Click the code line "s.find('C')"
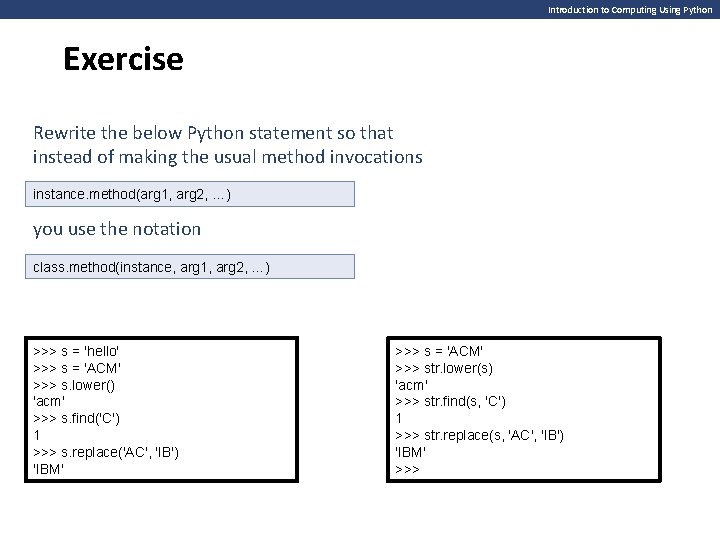 click(78, 417)
